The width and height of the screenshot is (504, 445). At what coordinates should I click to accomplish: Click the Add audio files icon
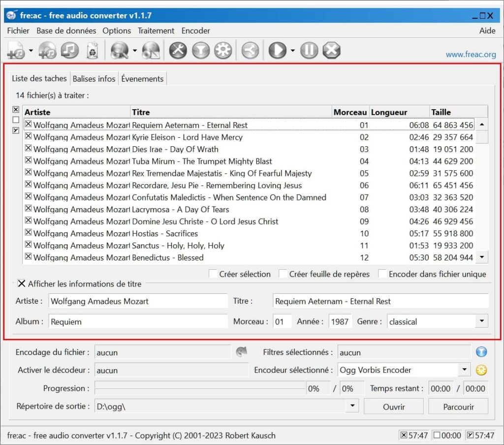(16, 51)
